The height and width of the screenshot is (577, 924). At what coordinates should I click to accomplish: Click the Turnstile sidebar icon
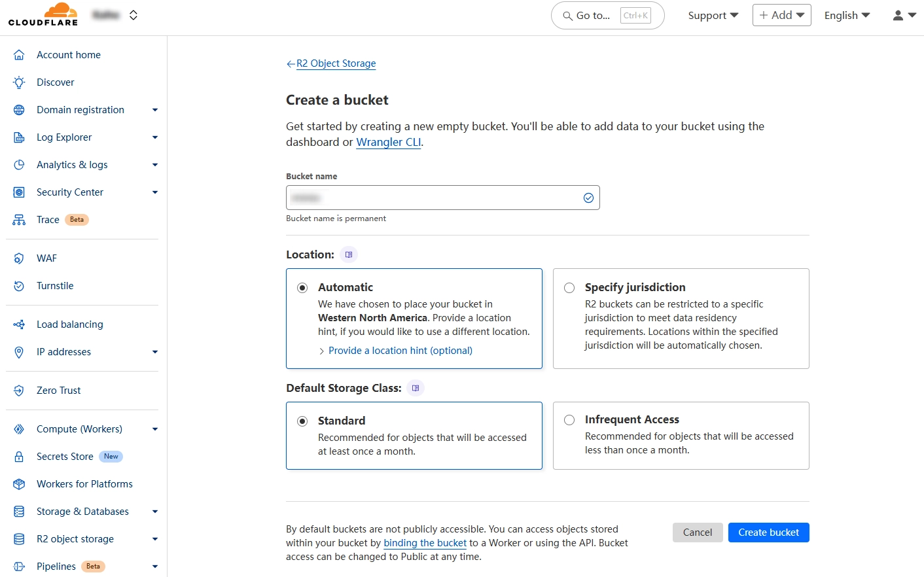19,286
